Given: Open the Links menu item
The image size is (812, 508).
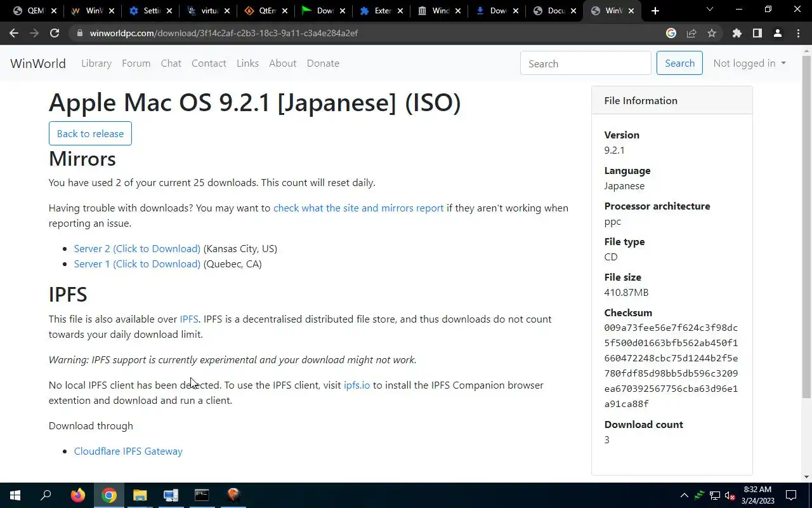Looking at the screenshot, I should 247,63.
